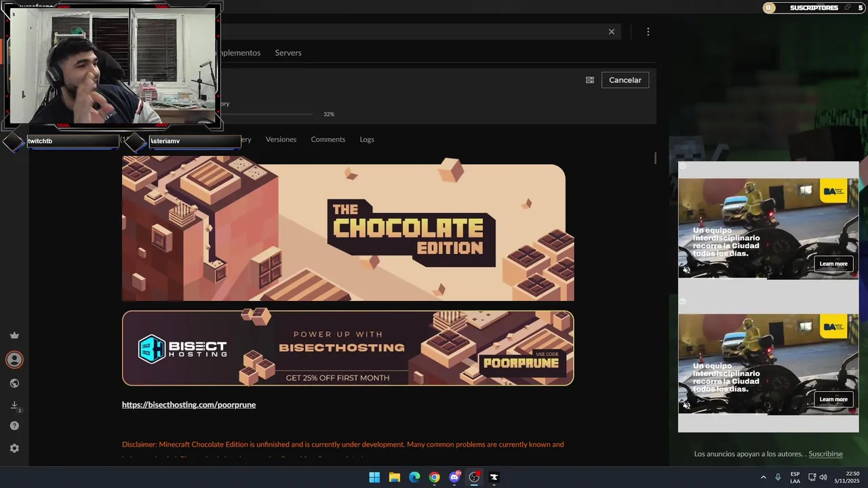The image size is (868, 488).
Task: Open the Comments tab
Action: coord(328,139)
